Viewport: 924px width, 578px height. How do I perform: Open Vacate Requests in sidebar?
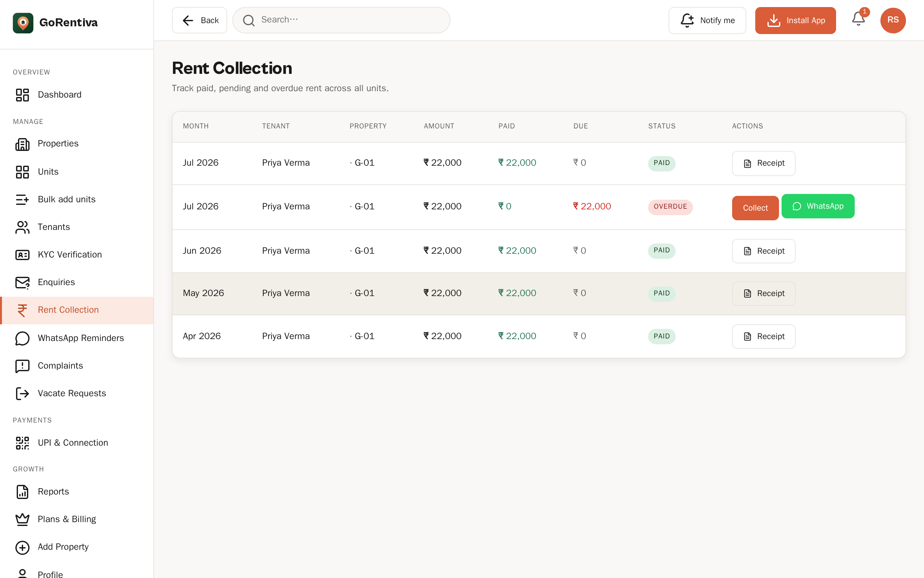(x=77, y=393)
